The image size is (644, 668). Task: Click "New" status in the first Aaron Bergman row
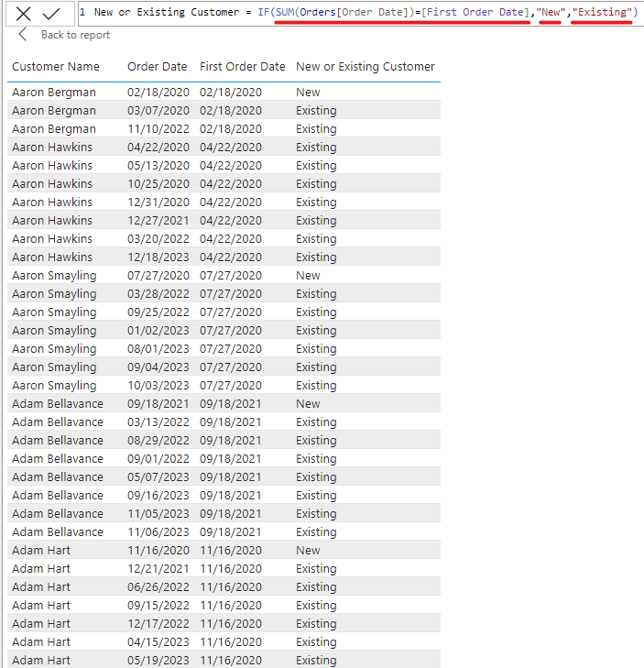[308, 93]
